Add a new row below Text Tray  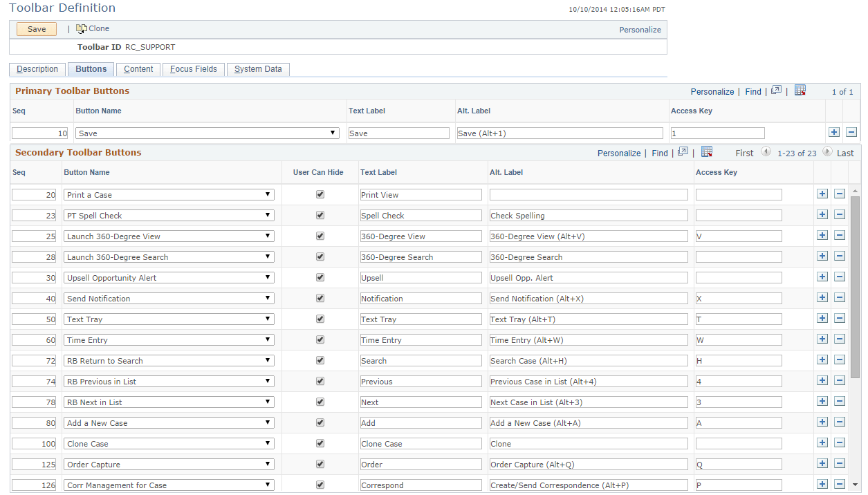(822, 318)
